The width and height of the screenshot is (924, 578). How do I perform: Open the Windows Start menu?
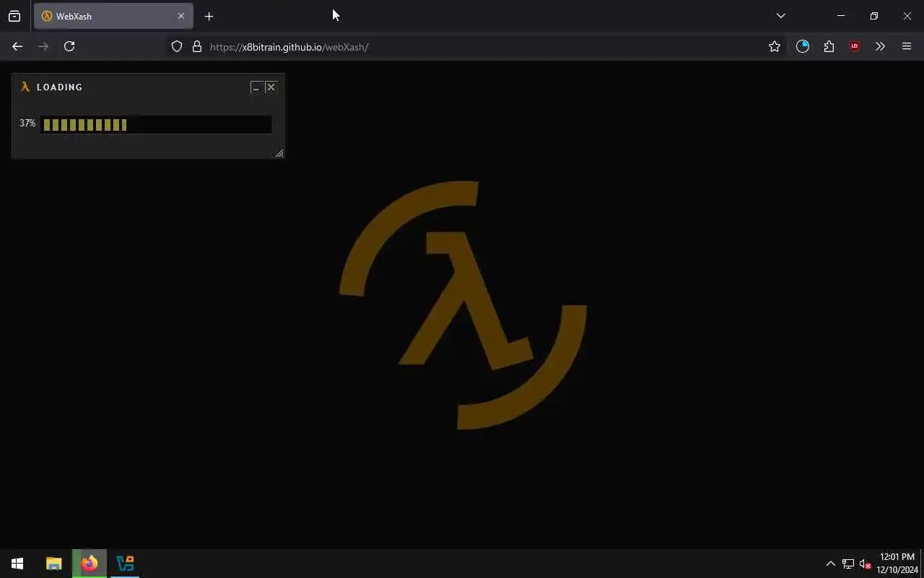(x=17, y=564)
